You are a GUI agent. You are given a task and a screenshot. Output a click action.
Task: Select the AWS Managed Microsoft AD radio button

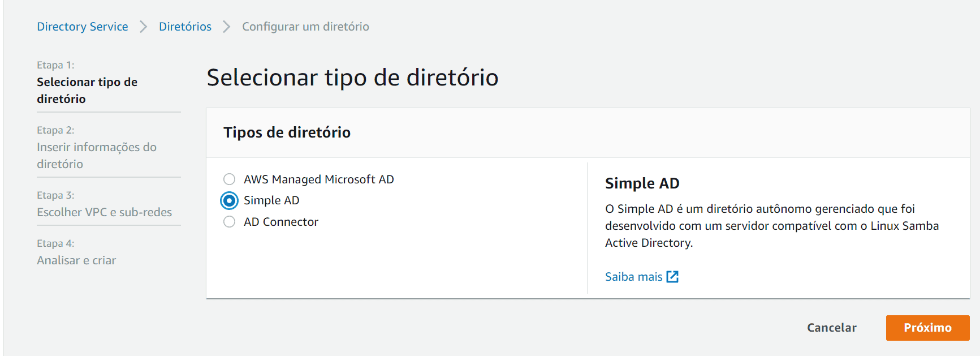click(x=229, y=179)
